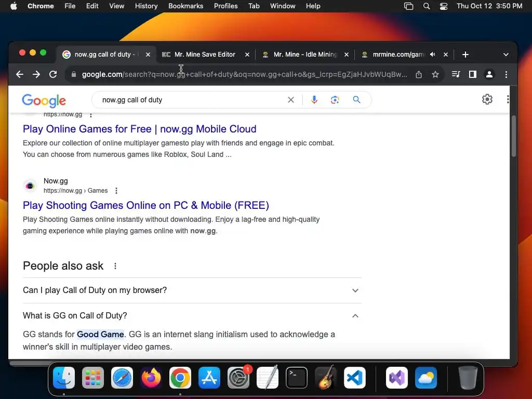532x399 pixels.
Task: Go to the Google homepage via the logo
Action: (44, 100)
